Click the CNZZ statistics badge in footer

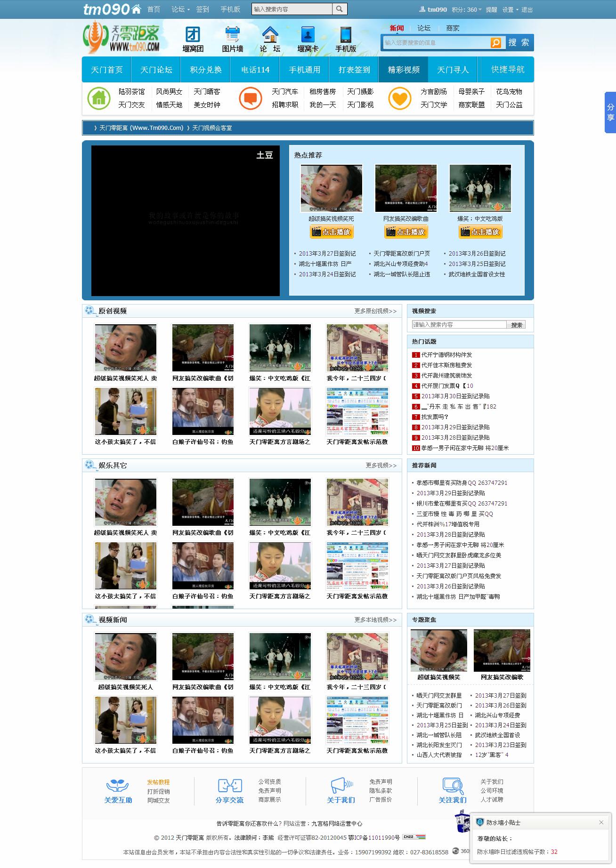click(414, 837)
